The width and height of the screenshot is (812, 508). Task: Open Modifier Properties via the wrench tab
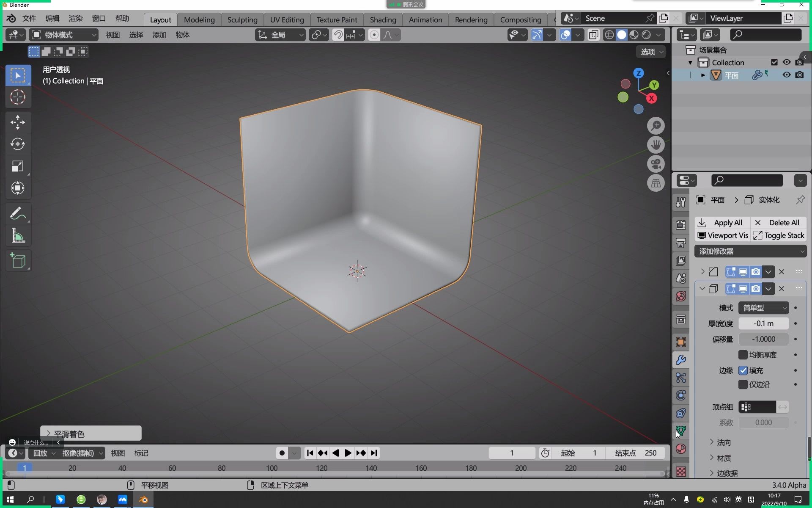(x=680, y=360)
